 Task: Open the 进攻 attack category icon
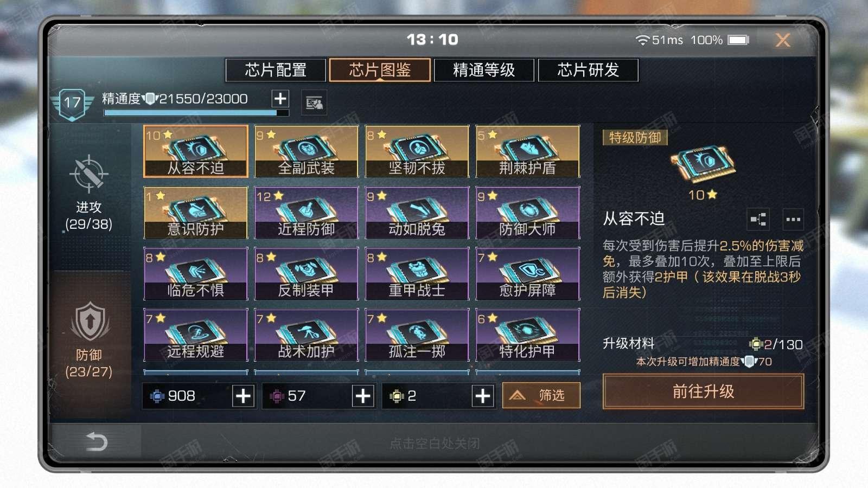coord(89,174)
